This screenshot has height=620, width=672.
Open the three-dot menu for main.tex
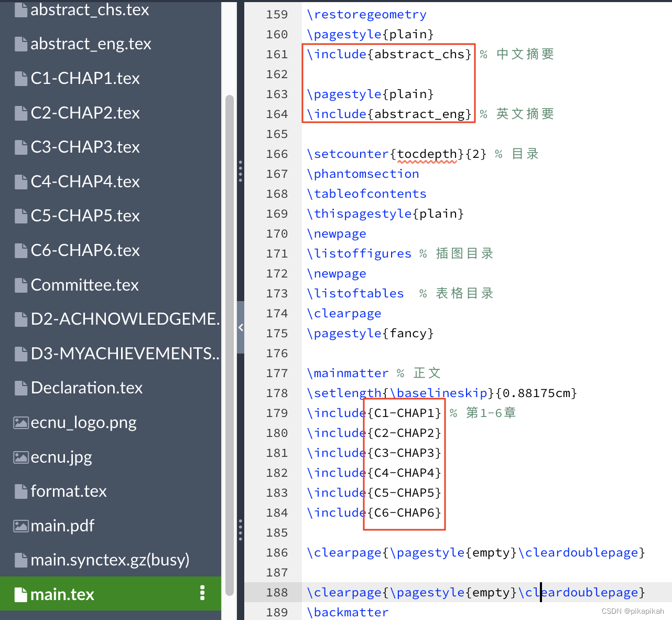[x=202, y=593]
